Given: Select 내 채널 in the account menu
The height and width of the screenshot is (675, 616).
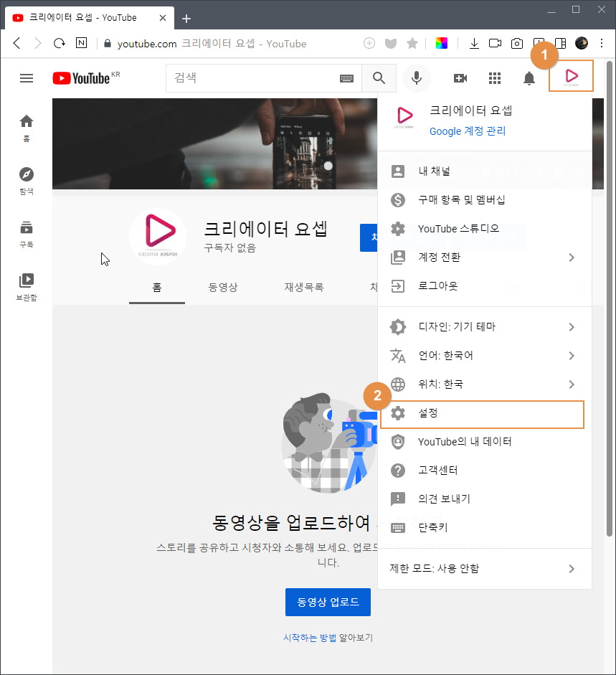Looking at the screenshot, I should point(485,171).
